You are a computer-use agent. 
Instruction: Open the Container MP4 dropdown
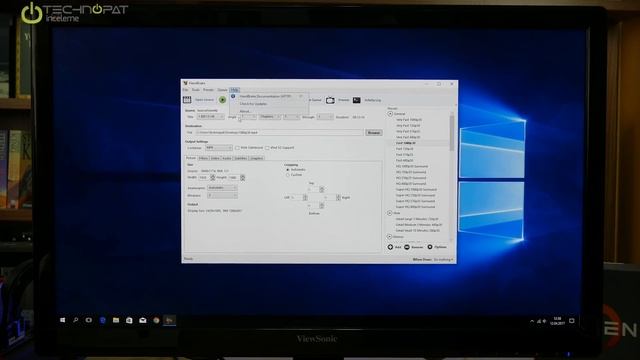coord(219,148)
